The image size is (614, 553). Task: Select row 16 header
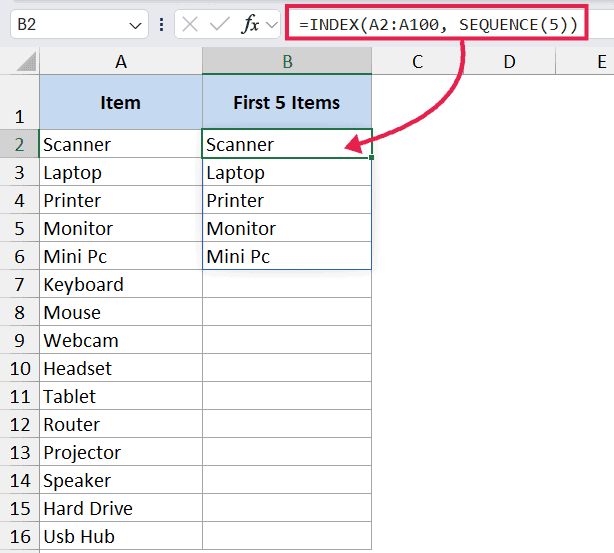pos(20,536)
